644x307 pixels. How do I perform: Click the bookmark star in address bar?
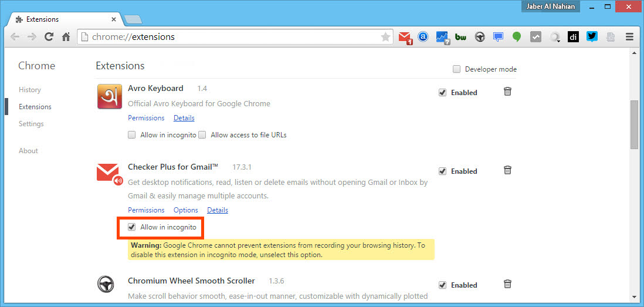click(385, 37)
